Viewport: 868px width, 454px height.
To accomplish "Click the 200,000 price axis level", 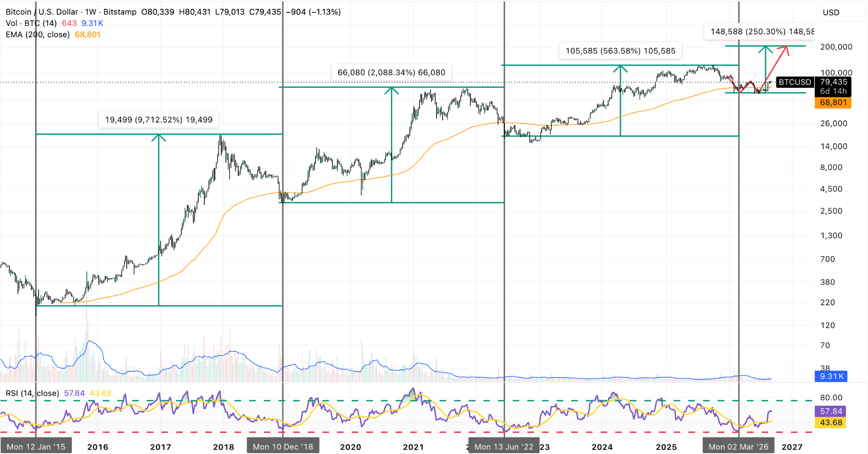I will pos(836,47).
